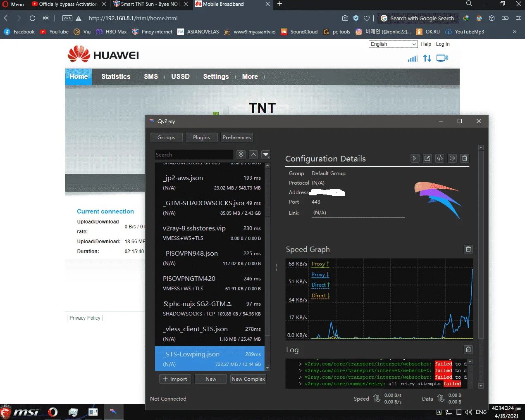The width and height of the screenshot is (525, 420).
Task: Click the locate connection icon beside Search
Action: tap(241, 154)
